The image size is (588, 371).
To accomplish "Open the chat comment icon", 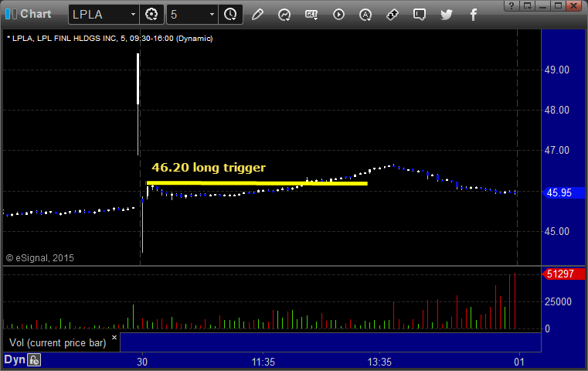I will point(420,15).
